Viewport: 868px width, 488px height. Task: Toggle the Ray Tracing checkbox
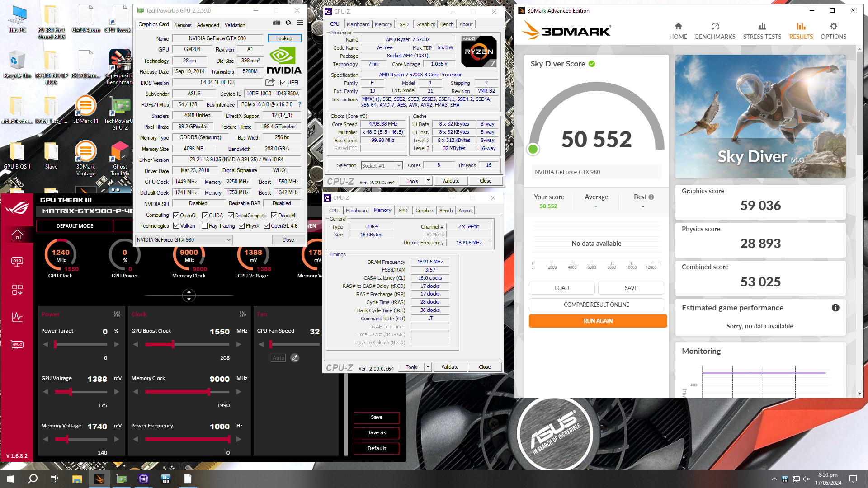tap(204, 226)
